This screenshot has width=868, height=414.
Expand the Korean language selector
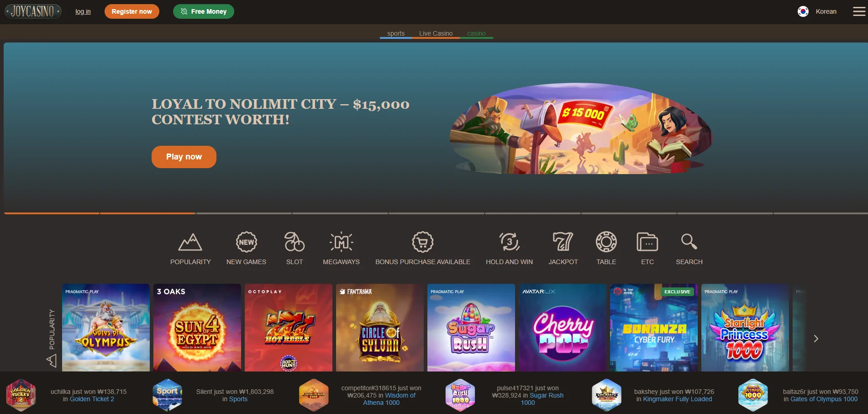coord(817,11)
